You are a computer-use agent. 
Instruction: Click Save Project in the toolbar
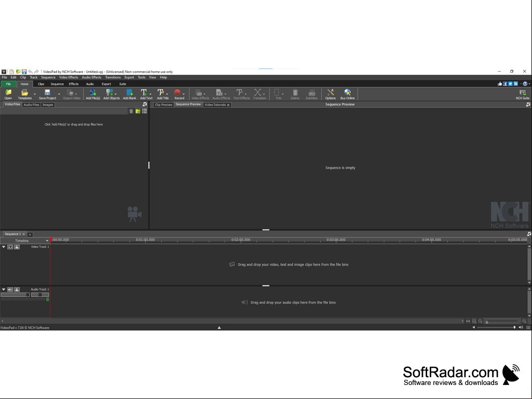[47, 94]
